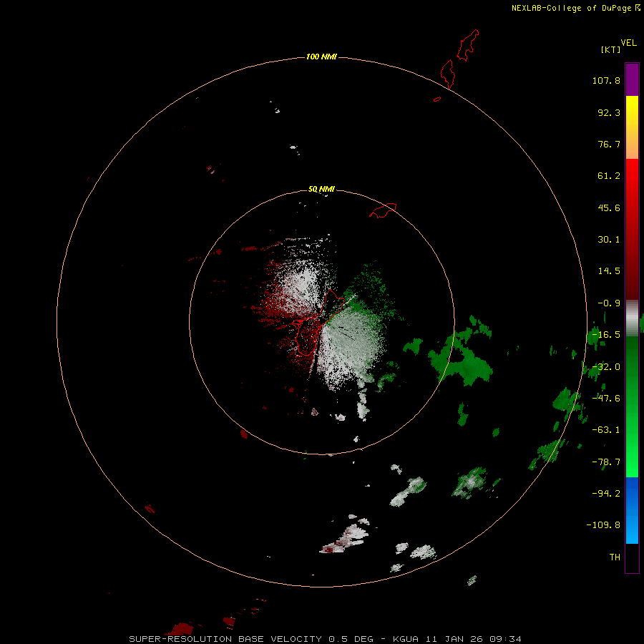Click the 92.3 velocity legend value
This screenshot has width=644, height=644.
609,112
